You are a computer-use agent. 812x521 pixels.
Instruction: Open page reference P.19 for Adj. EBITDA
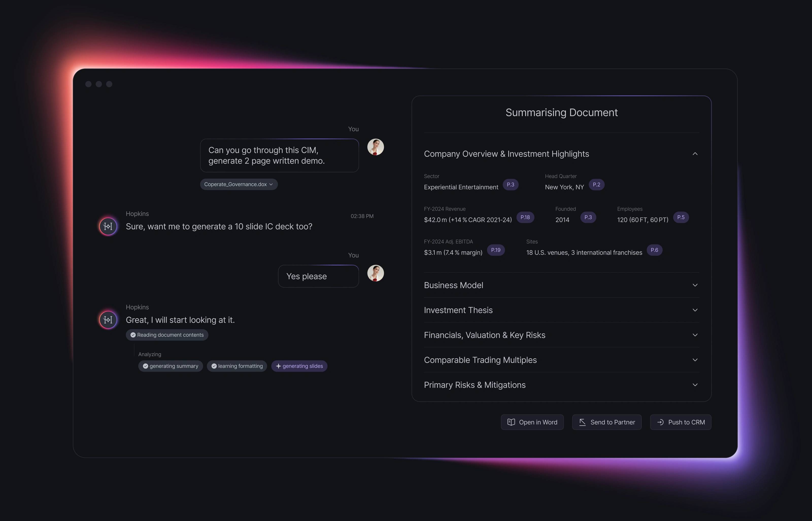(x=496, y=250)
